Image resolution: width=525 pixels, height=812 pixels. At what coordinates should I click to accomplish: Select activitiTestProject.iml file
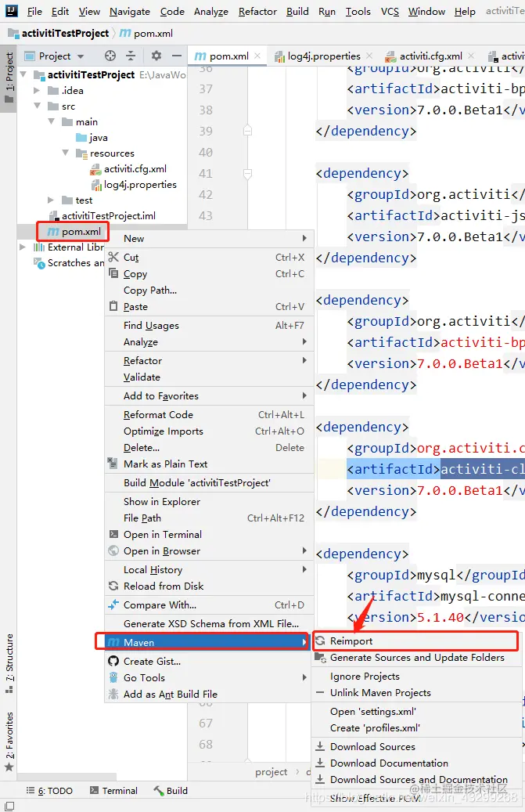tap(108, 215)
